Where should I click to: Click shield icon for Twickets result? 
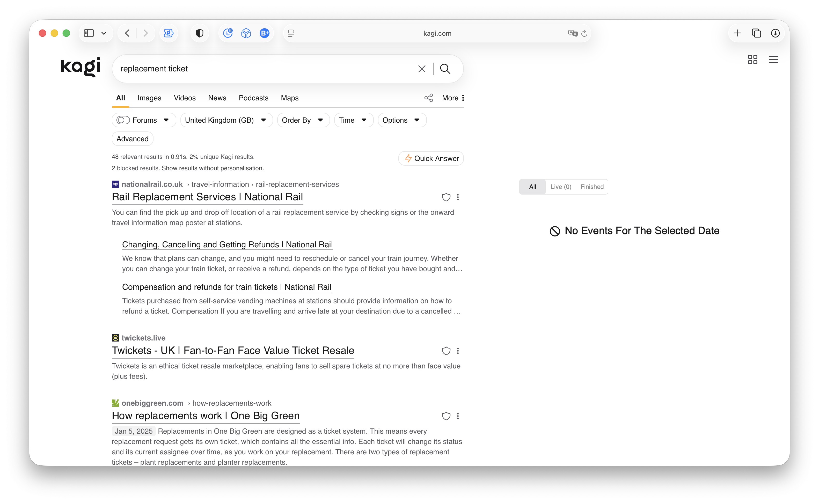[446, 351]
